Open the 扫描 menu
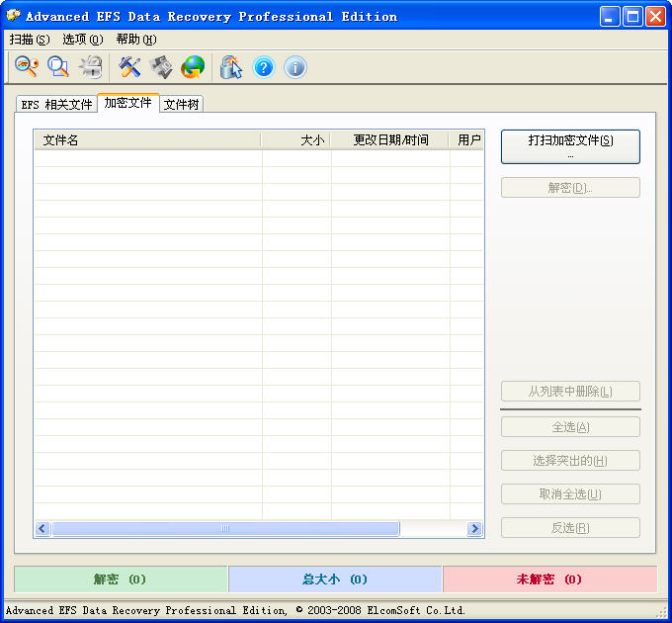Viewport: 672px width, 623px height. click(29, 40)
